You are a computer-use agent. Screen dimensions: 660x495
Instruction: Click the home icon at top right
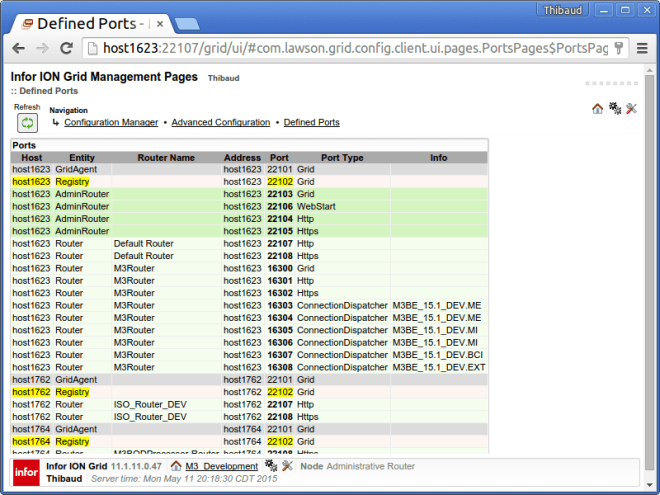click(597, 108)
